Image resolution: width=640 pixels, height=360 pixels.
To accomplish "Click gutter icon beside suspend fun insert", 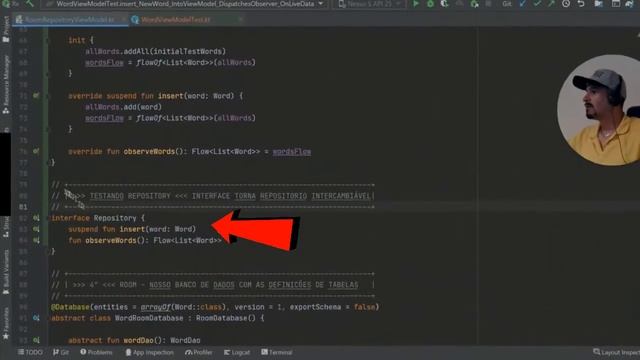I will [x=36, y=229].
